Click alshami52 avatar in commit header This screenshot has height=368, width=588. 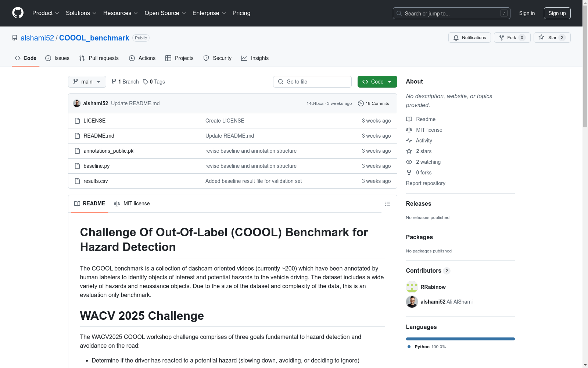point(77,103)
